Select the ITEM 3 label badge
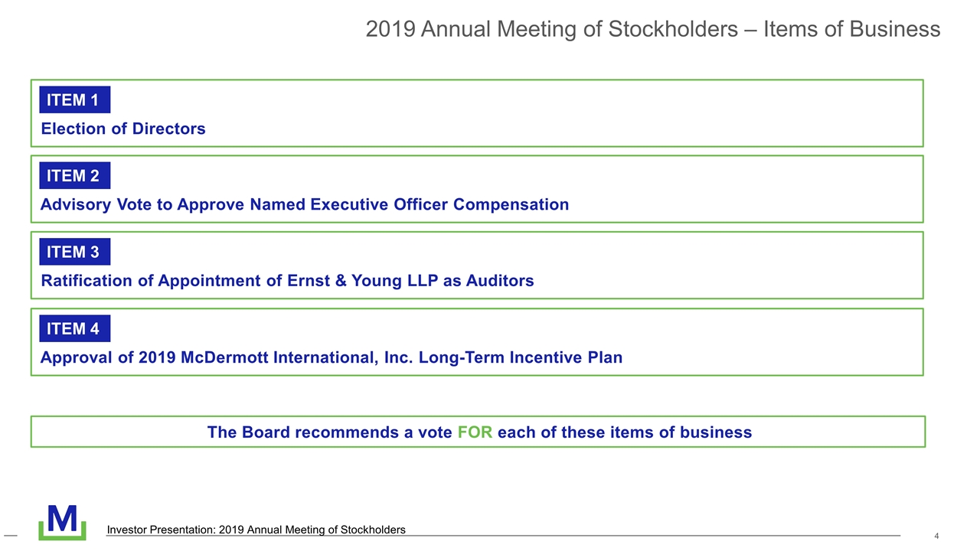The height and width of the screenshot is (551, 980). [74, 252]
